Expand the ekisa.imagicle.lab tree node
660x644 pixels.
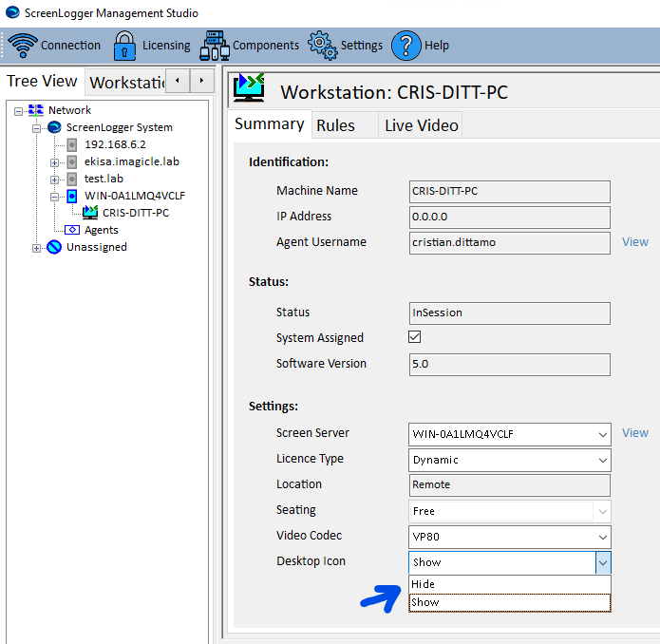point(54,161)
